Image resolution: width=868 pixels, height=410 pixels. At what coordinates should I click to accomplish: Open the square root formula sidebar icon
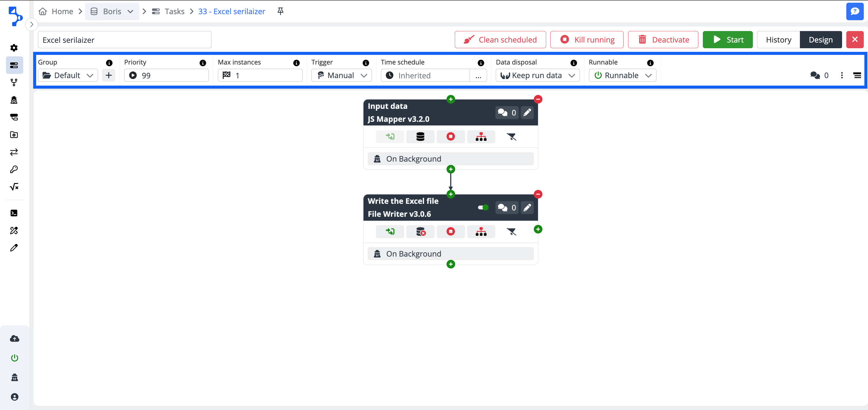click(14, 187)
